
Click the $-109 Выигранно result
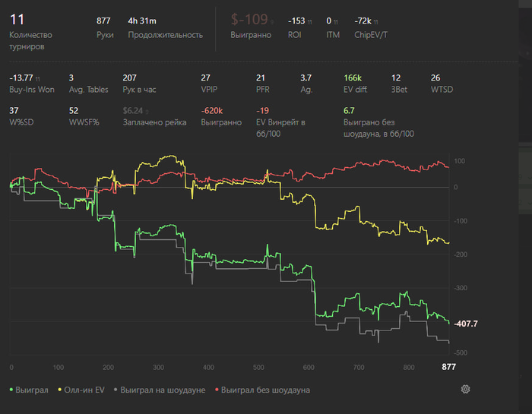click(x=249, y=21)
